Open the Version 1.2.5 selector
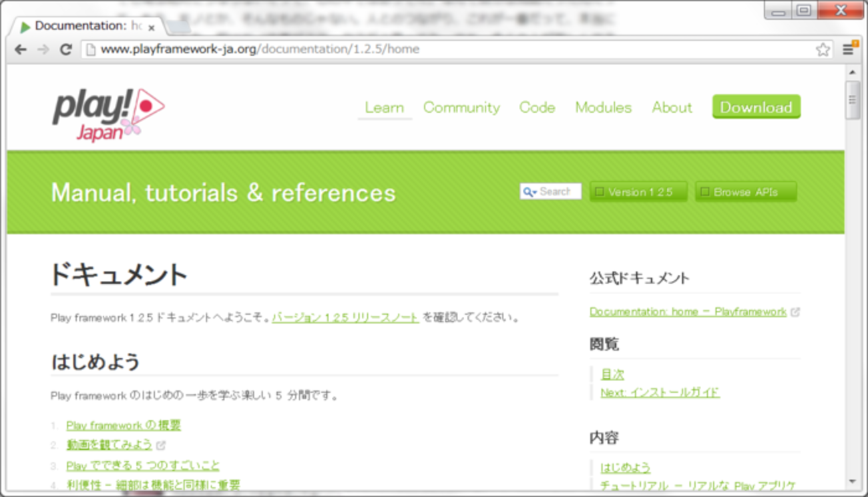 638,192
